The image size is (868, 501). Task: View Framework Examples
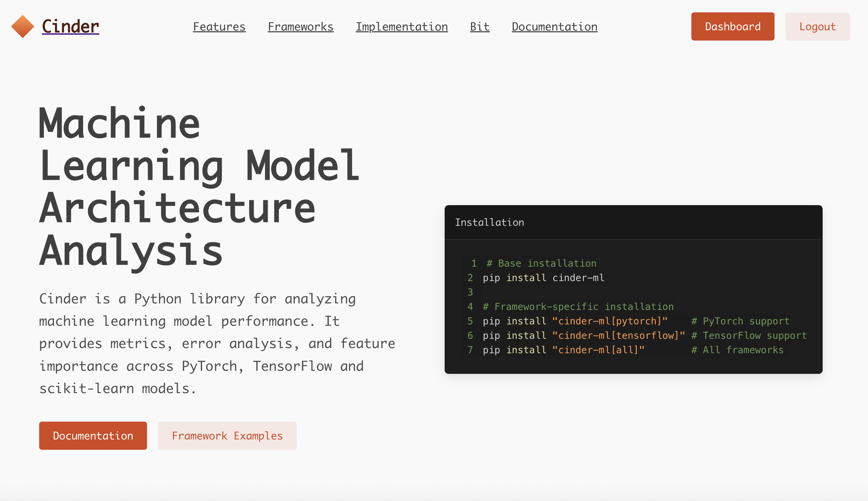tap(227, 435)
